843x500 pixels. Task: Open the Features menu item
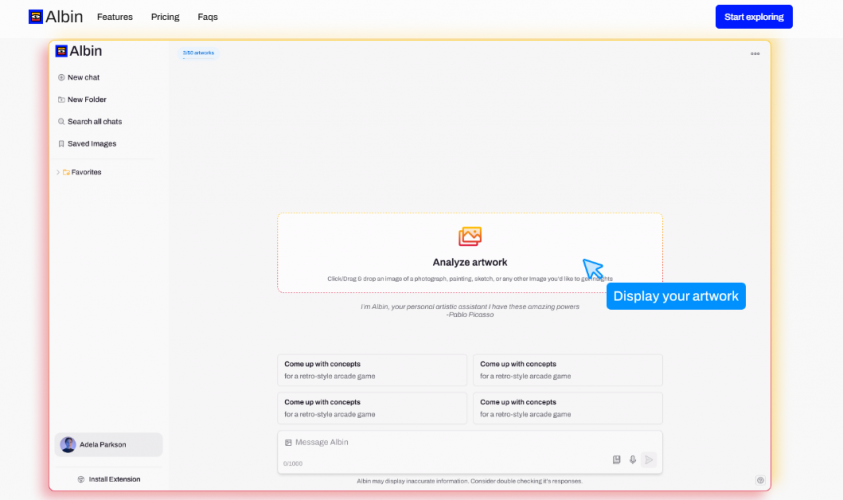point(115,17)
